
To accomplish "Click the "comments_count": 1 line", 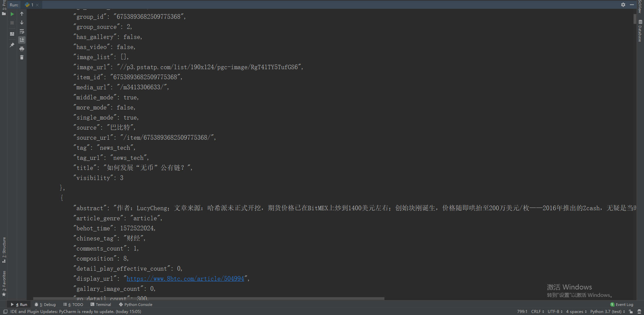I will tap(106, 249).
